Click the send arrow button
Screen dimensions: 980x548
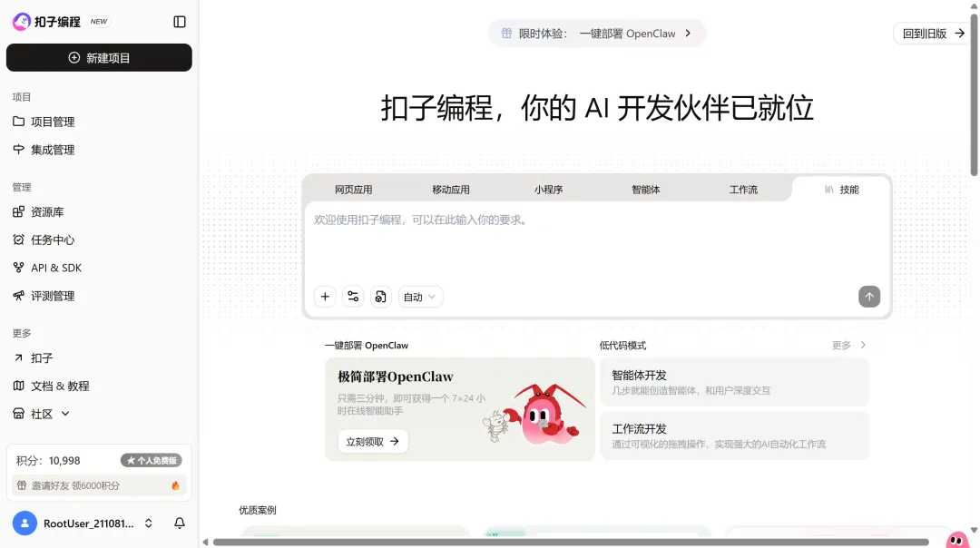click(x=868, y=297)
